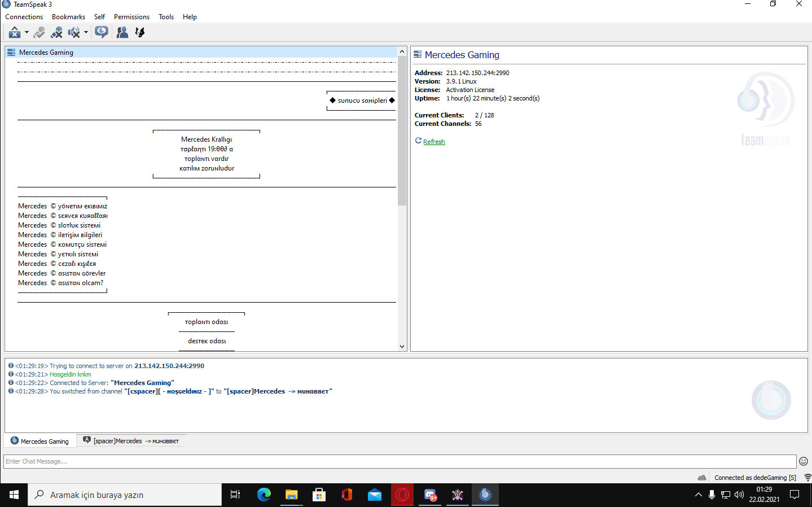The height and width of the screenshot is (507, 812).
Task: Click the 'Hosgeldin knkm' welcome message in chat log
Action: [x=71, y=374]
